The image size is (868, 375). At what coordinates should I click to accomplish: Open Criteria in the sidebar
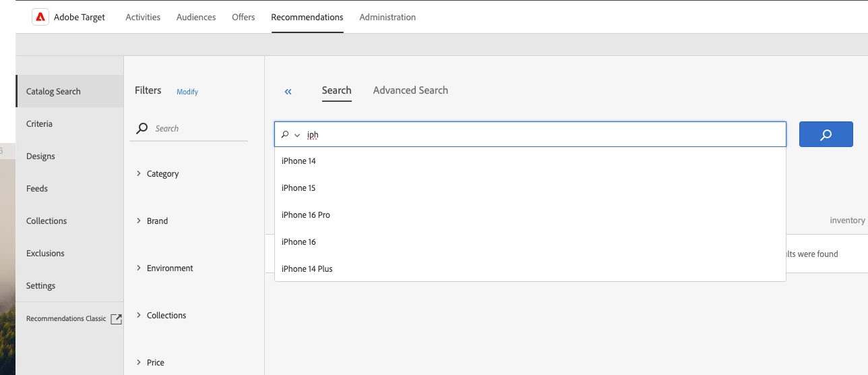pos(39,124)
